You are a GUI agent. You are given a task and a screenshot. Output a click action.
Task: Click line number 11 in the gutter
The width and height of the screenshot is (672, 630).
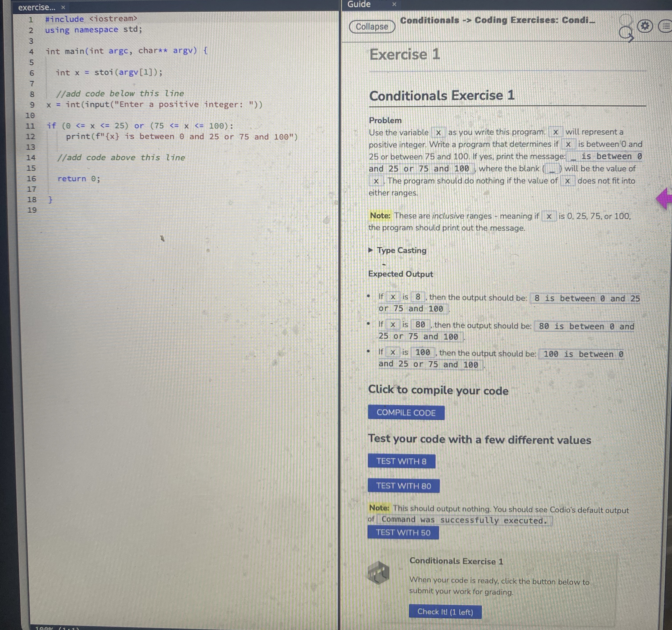tap(30, 126)
